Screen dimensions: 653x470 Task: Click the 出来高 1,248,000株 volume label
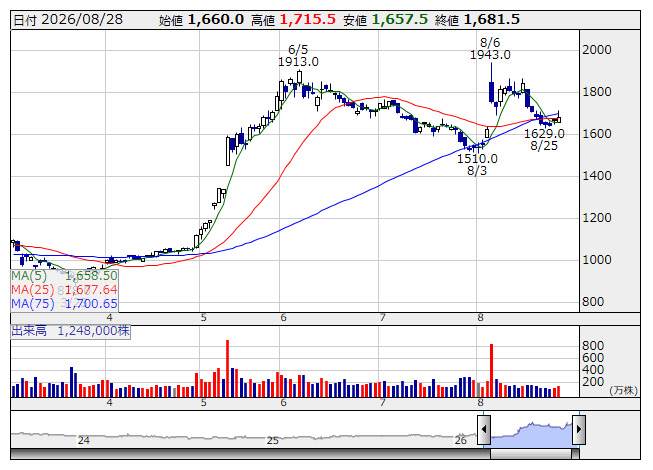pyautogui.click(x=70, y=331)
